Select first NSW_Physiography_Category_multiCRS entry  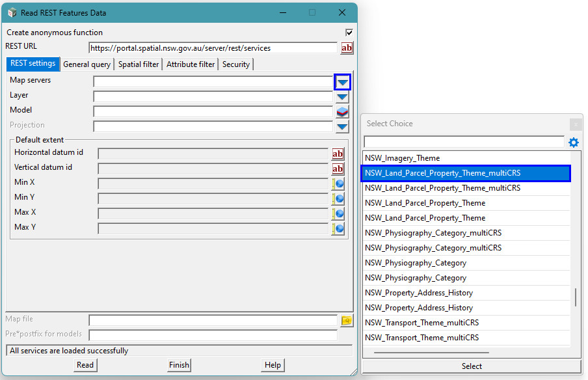[467, 233]
